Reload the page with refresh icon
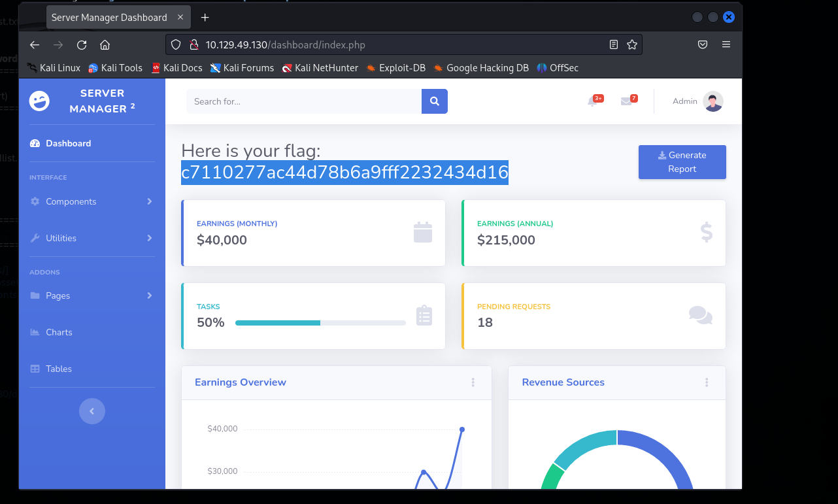 pyautogui.click(x=82, y=45)
